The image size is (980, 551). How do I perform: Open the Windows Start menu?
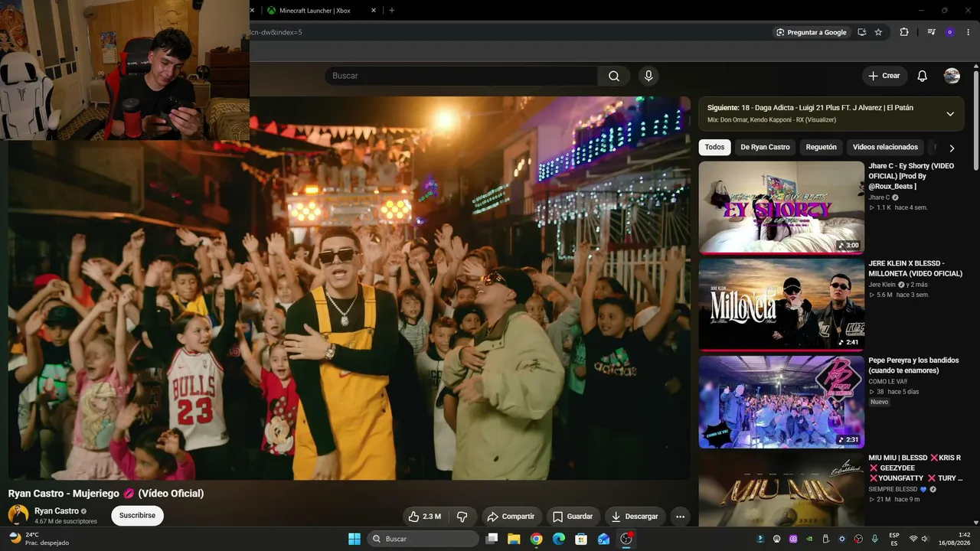coord(354,539)
